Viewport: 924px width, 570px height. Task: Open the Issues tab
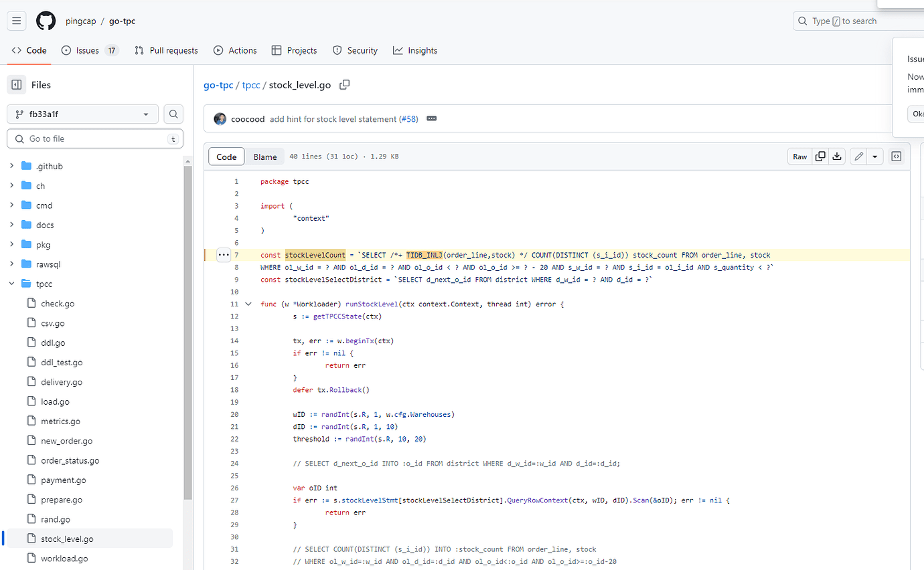(x=90, y=50)
